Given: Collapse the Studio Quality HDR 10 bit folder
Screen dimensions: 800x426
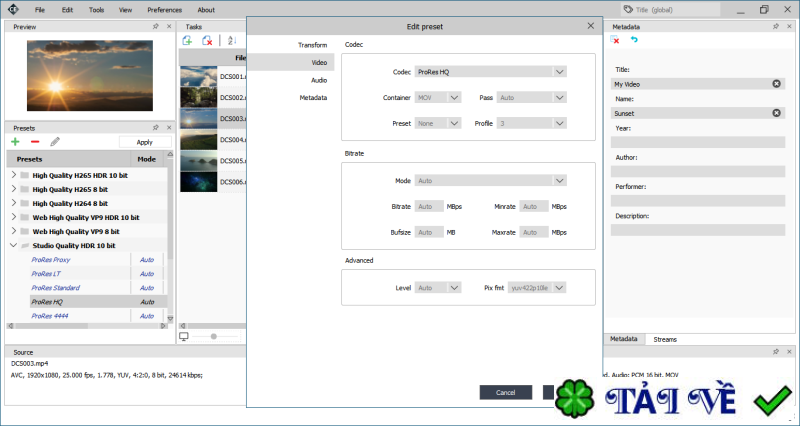Looking at the screenshot, I should click(x=13, y=245).
